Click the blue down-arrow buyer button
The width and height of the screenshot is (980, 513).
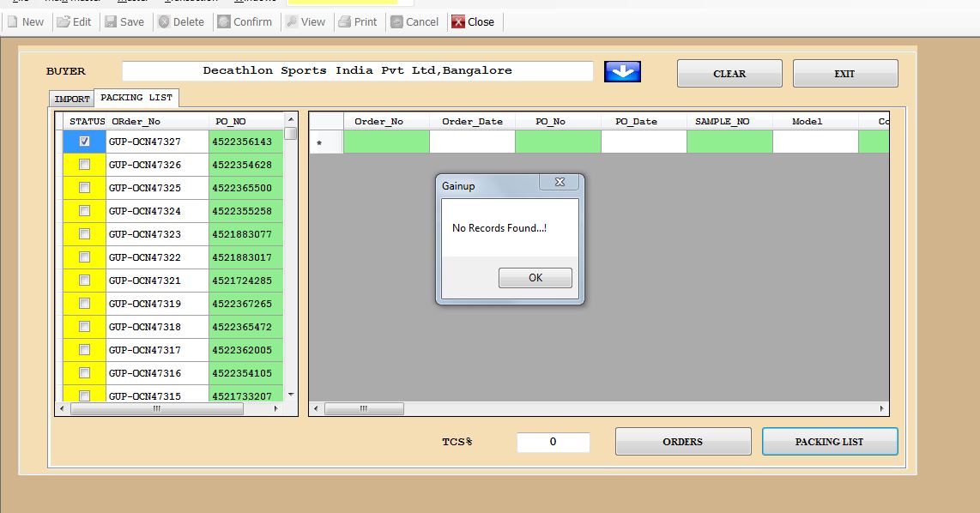[622, 72]
